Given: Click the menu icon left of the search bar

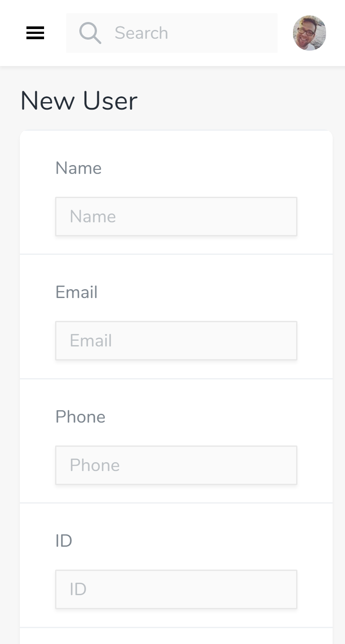Looking at the screenshot, I should click(35, 33).
